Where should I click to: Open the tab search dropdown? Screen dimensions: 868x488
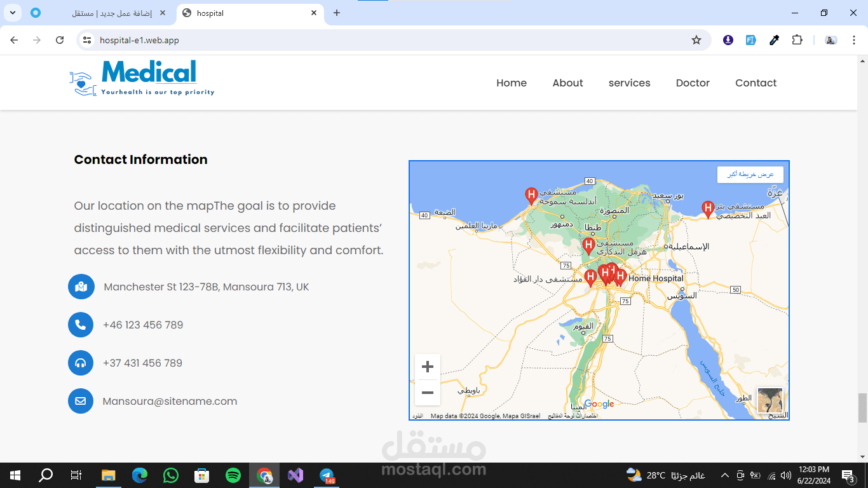[x=13, y=13]
